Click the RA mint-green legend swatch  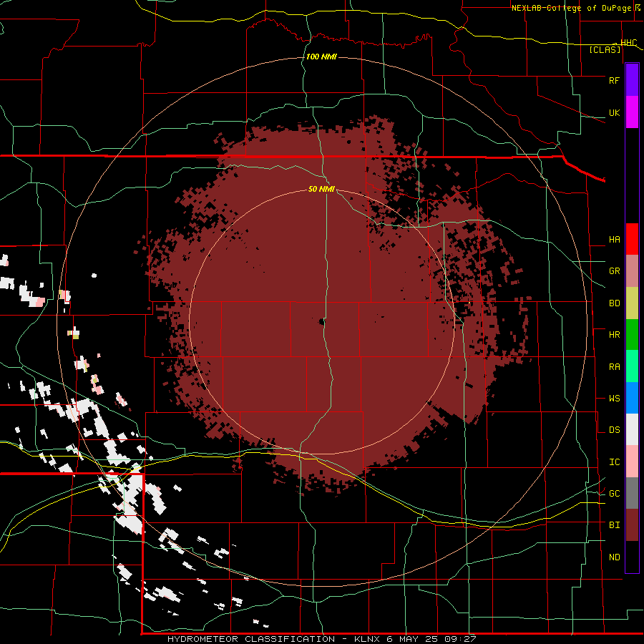point(632,366)
